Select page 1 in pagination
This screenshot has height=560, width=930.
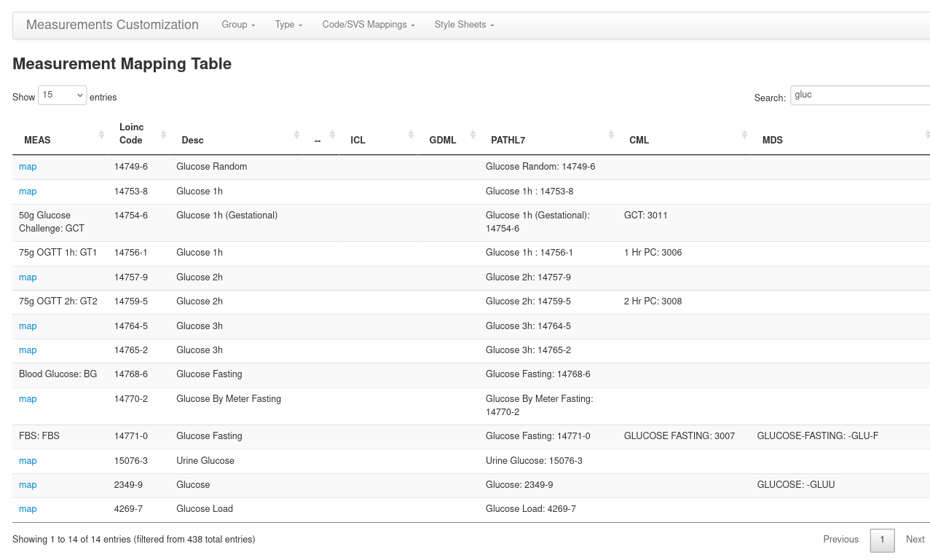pos(882,540)
